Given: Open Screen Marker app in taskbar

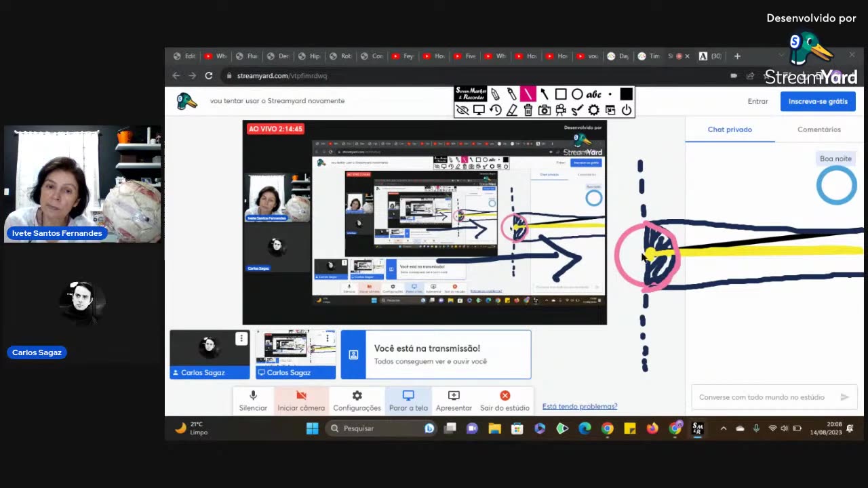Looking at the screenshot, I should tap(698, 428).
